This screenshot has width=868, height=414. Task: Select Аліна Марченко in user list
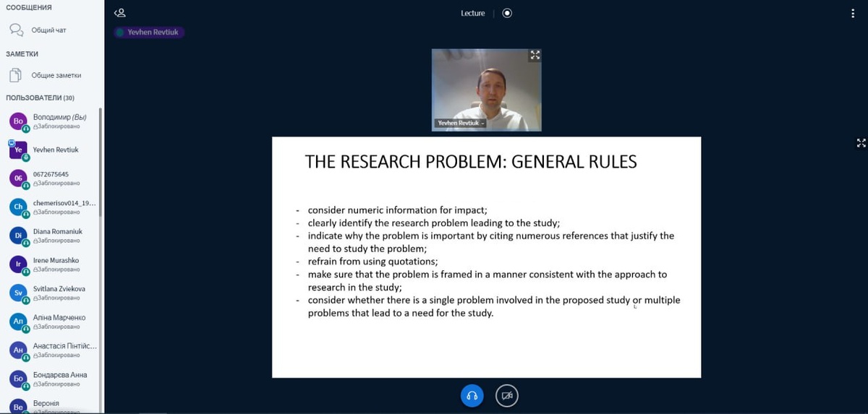(x=51, y=322)
